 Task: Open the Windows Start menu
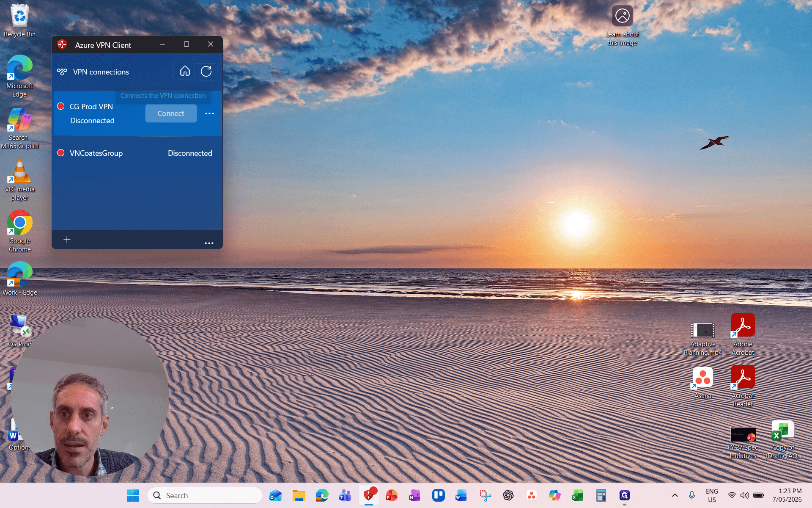pyautogui.click(x=133, y=495)
